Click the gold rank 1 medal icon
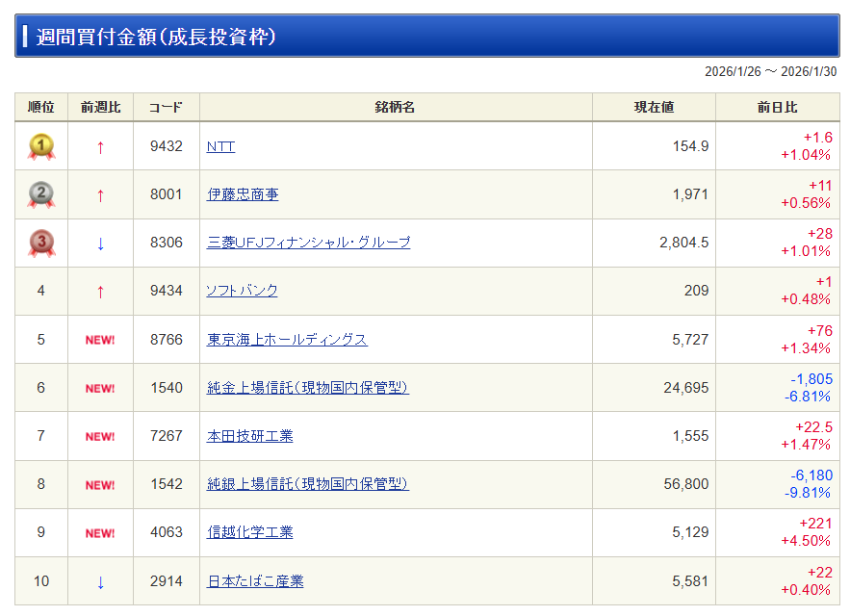Viewport: 850px width, 616px height. tap(41, 146)
